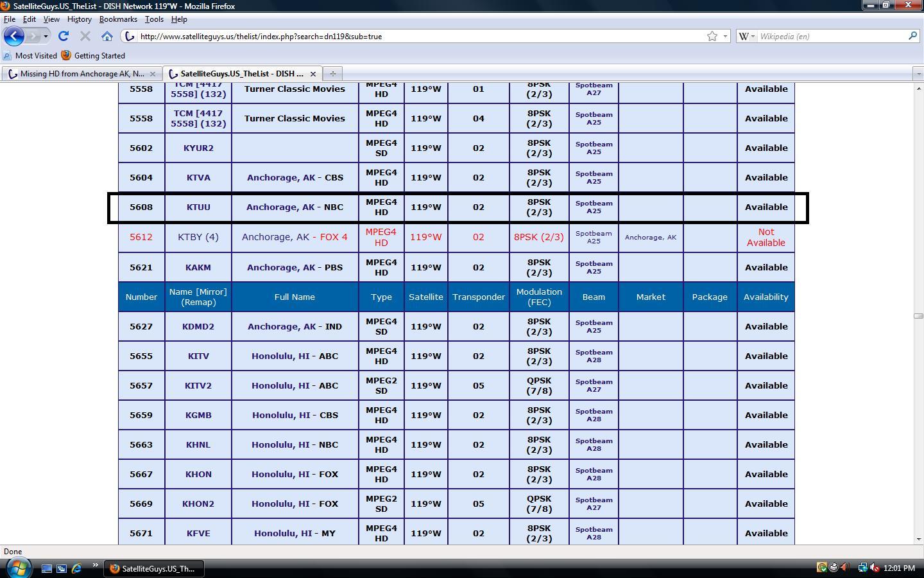
Task: Click the Not Available status cell
Action: click(766, 237)
